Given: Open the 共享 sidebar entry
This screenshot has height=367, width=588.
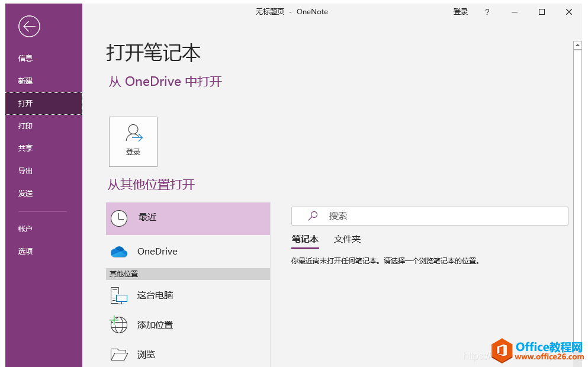Looking at the screenshot, I should coord(25,148).
